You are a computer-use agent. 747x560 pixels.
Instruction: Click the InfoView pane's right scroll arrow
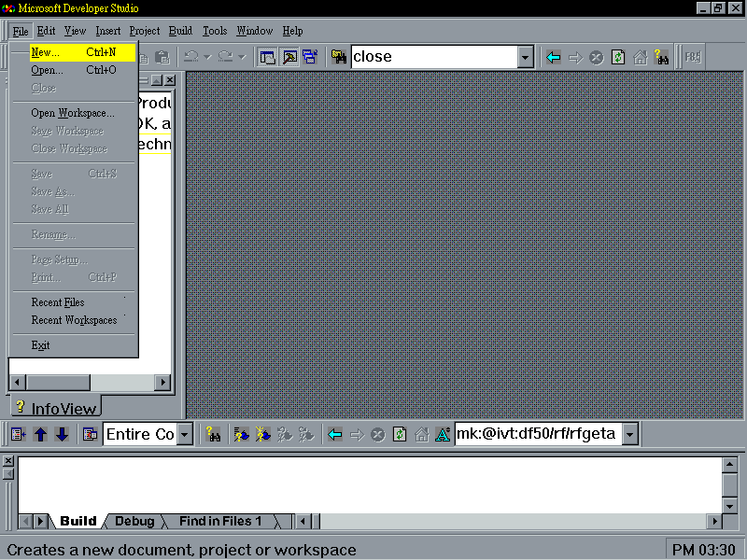pos(162,382)
